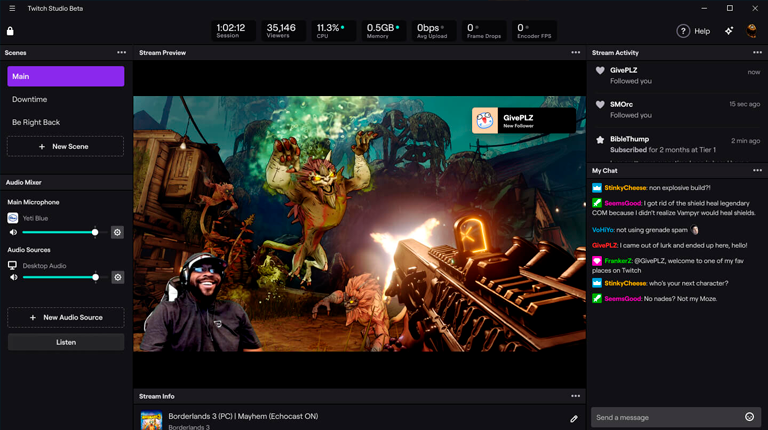
Task: Open Stream Activity panel options menu
Action: click(757, 52)
